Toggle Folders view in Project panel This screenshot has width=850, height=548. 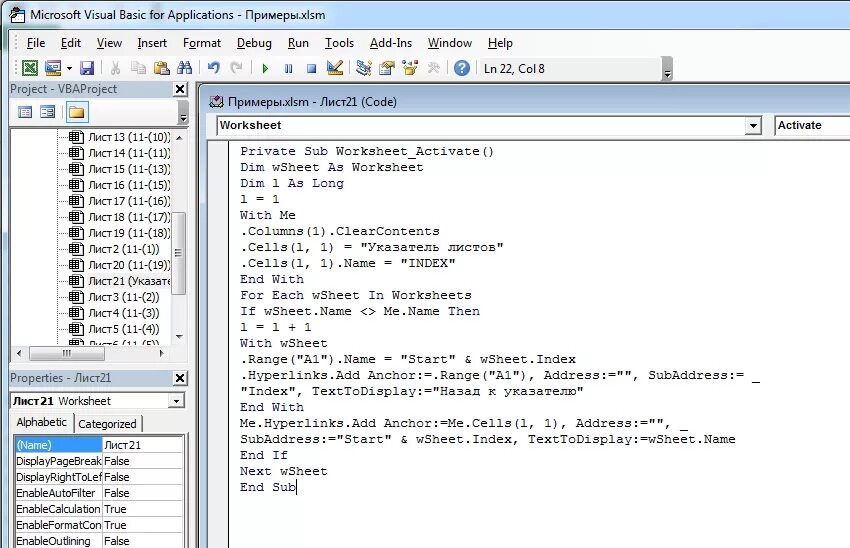76,112
